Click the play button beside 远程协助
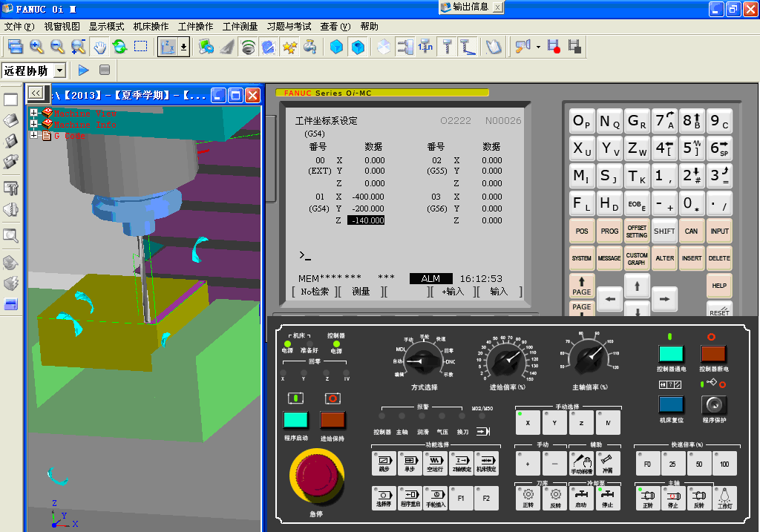This screenshot has height=532, width=760. (83, 70)
